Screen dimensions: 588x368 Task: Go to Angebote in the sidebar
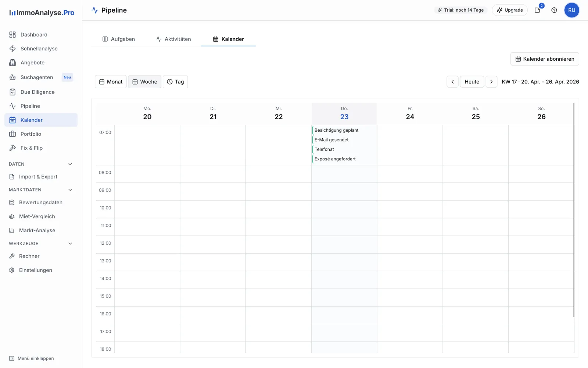[41, 63]
